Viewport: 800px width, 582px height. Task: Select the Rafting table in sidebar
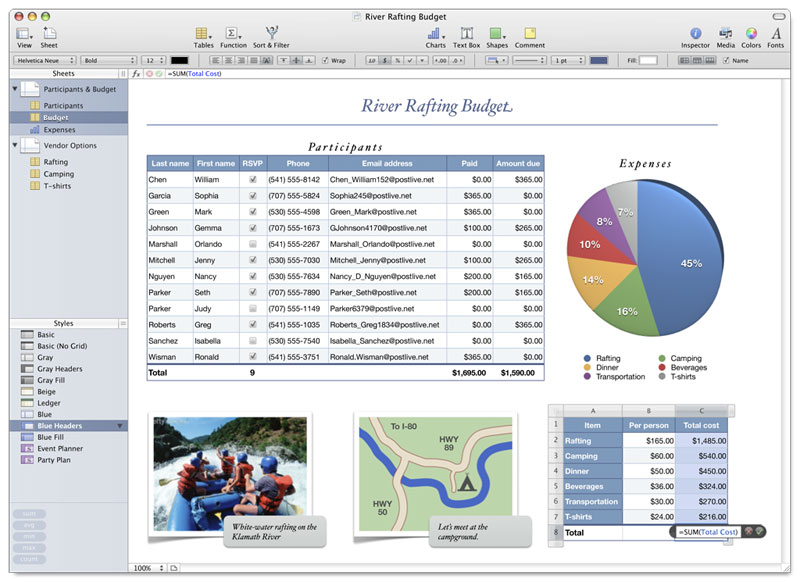coord(56,162)
